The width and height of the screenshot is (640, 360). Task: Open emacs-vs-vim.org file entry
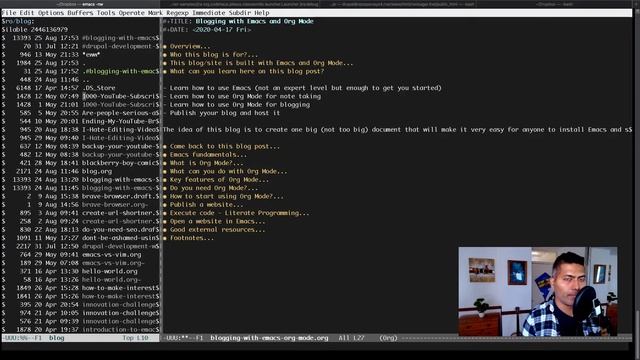click(111, 254)
